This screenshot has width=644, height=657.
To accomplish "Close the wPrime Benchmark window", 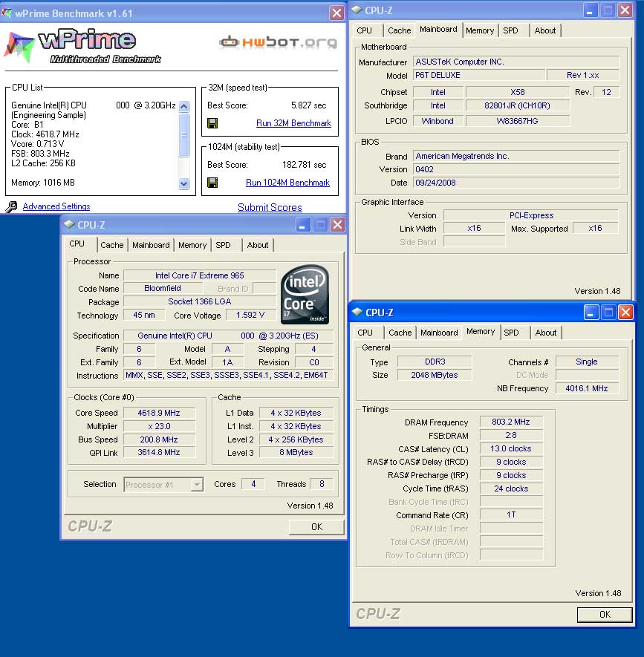I will click(336, 13).
